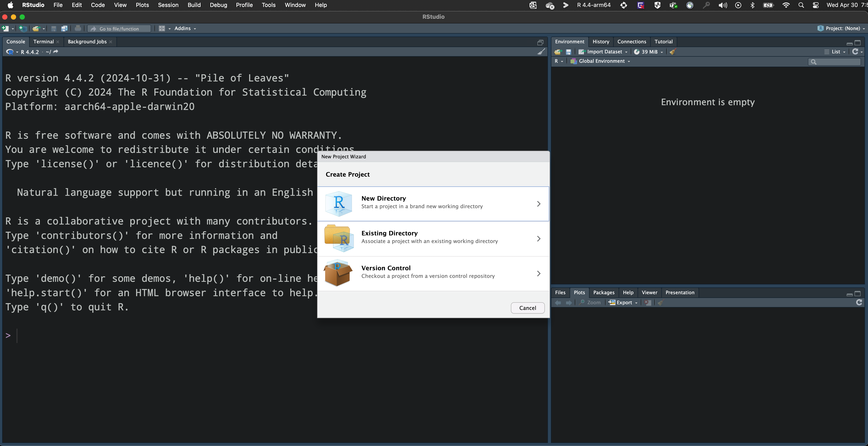Clear environment objects with broom icon
Image resolution: width=868 pixels, height=446 pixels.
[673, 52]
